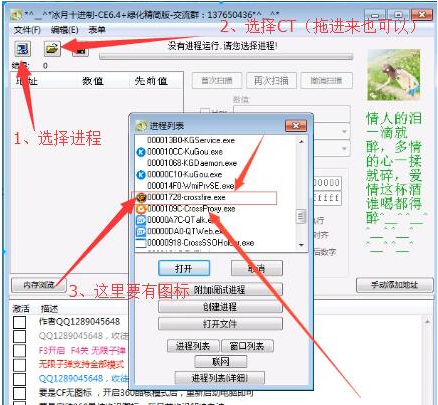Click the 再次扫描 button
This screenshot has width=438, height=405.
pos(271,80)
